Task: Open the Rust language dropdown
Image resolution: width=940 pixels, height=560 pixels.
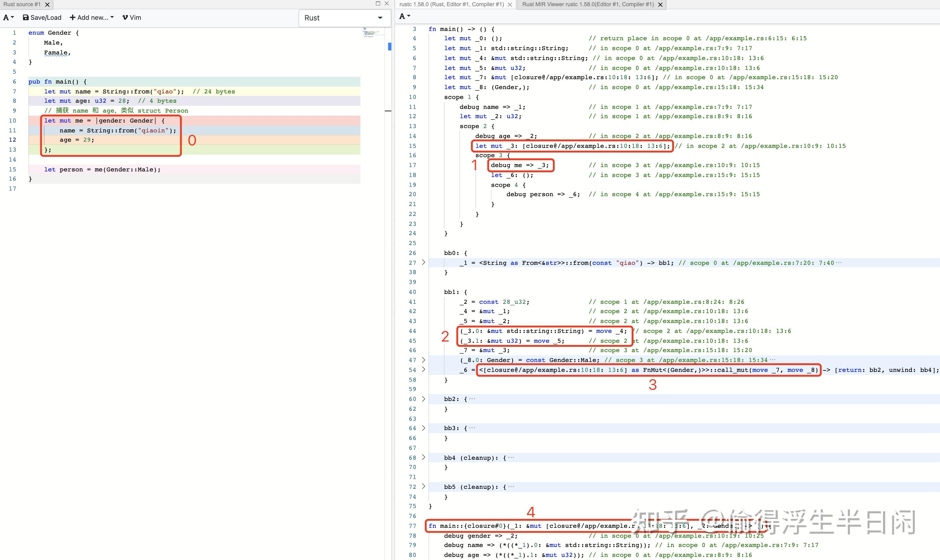Action: point(344,18)
